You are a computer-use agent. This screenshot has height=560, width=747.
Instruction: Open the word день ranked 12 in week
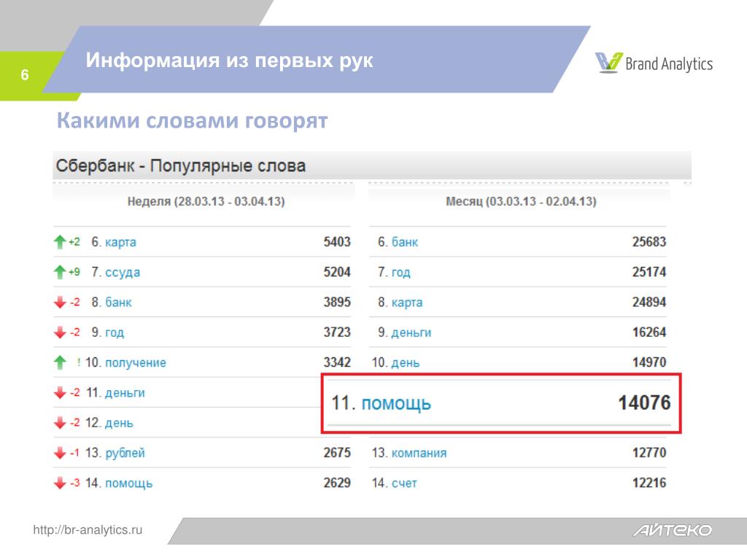point(119,423)
